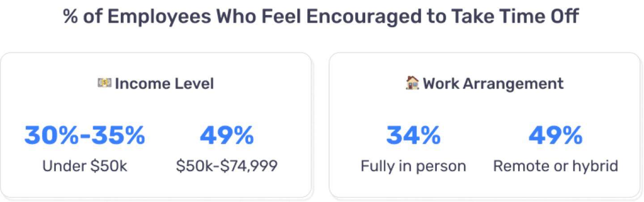The width and height of the screenshot is (644, 202).
Task: Click the 34% statistic
Action: [413, 135]
